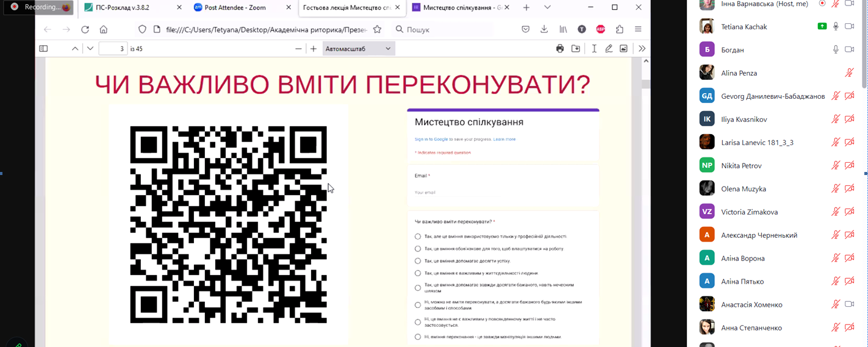Image resolution: width=868 pixels, height=347 pixels.
Task: Toggle the PDF sidebar panel
Action: click(43, 49)
